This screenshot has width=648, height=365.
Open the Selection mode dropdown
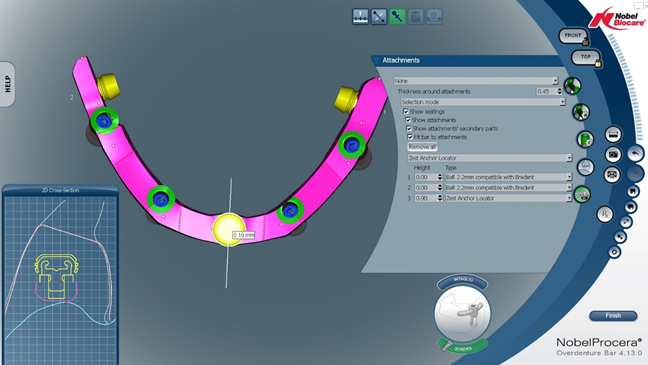[x=483, y=102]
